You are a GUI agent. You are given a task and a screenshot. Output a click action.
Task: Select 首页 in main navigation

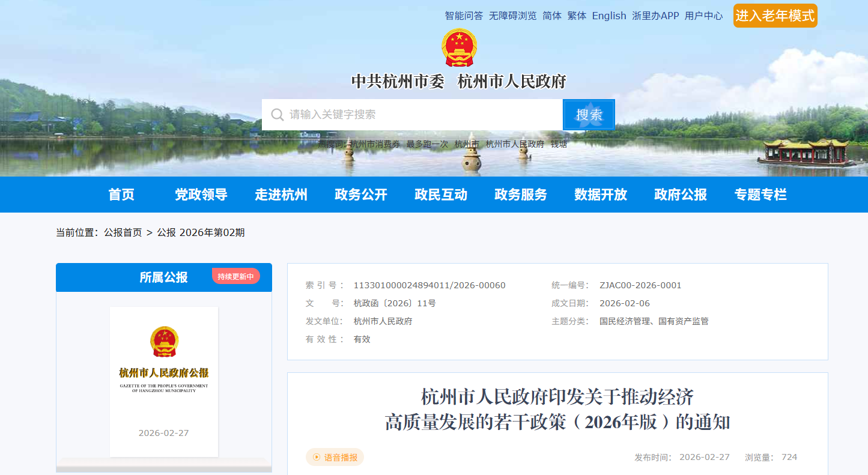click(121, 195)
